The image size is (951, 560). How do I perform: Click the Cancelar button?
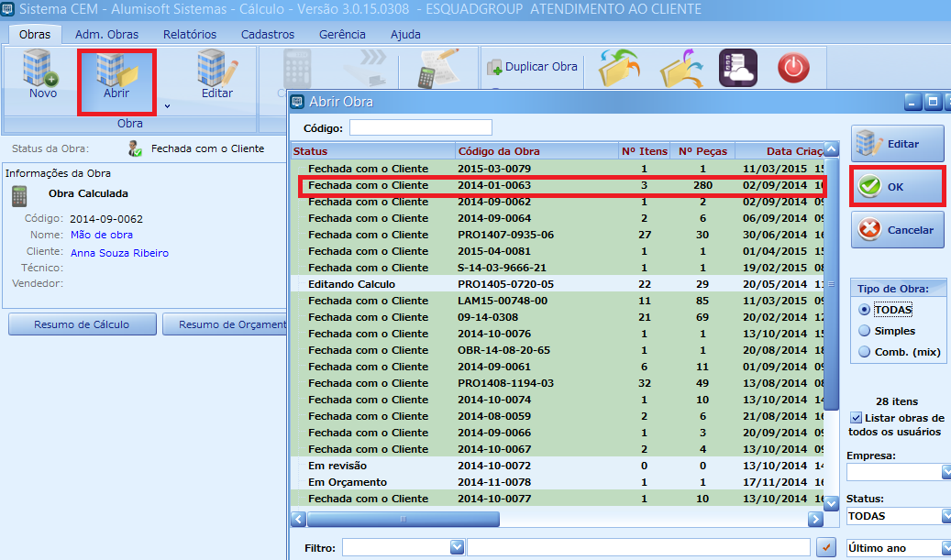pos(897,230)
